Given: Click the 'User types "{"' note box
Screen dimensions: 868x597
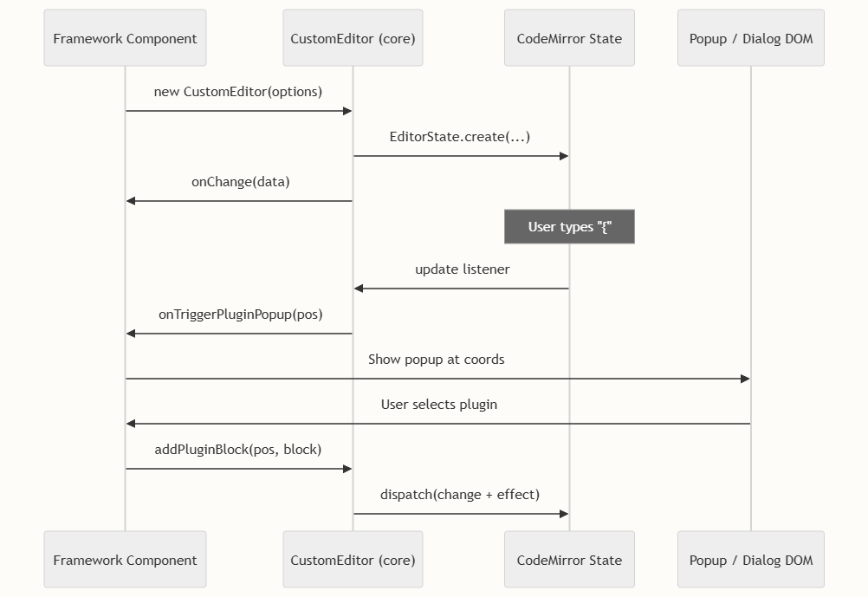Looking at the screenshot, I should [x=569, y=226].
